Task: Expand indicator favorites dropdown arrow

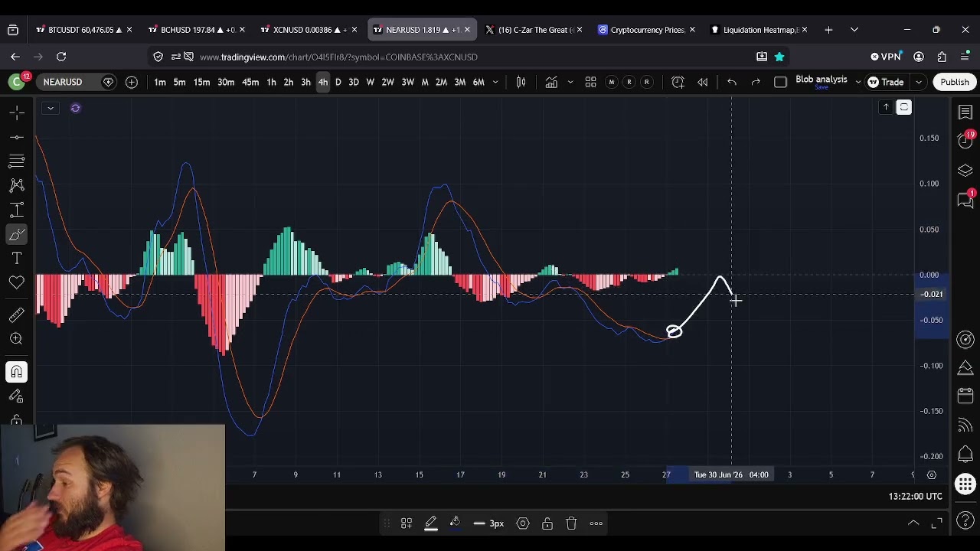Action: [x=570, y=82]
